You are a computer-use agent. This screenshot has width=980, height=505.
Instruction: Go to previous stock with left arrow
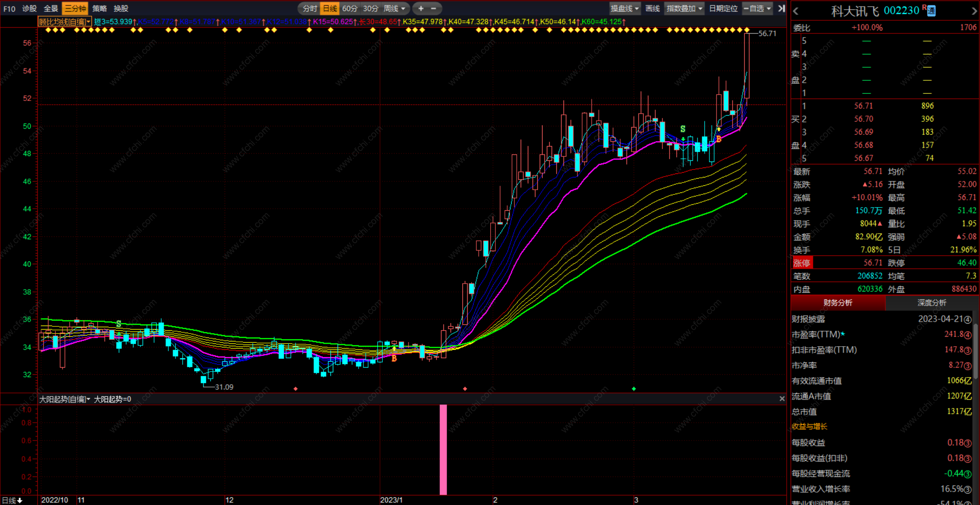796,11
